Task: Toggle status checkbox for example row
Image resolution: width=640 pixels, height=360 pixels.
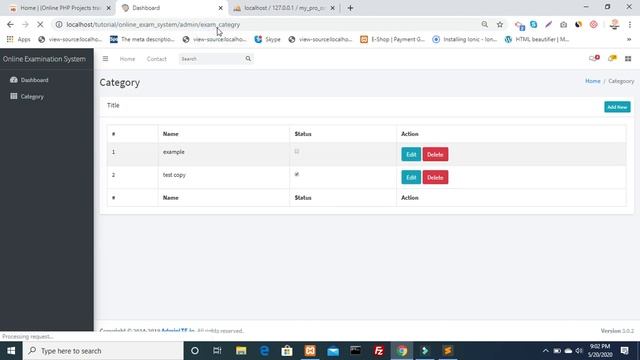Action: 297,151
